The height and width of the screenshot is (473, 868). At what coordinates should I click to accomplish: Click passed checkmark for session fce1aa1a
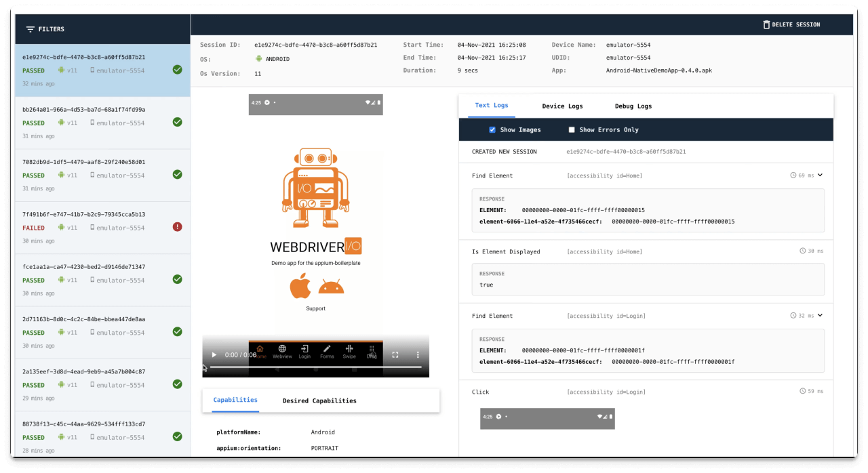tap(177, 279)
